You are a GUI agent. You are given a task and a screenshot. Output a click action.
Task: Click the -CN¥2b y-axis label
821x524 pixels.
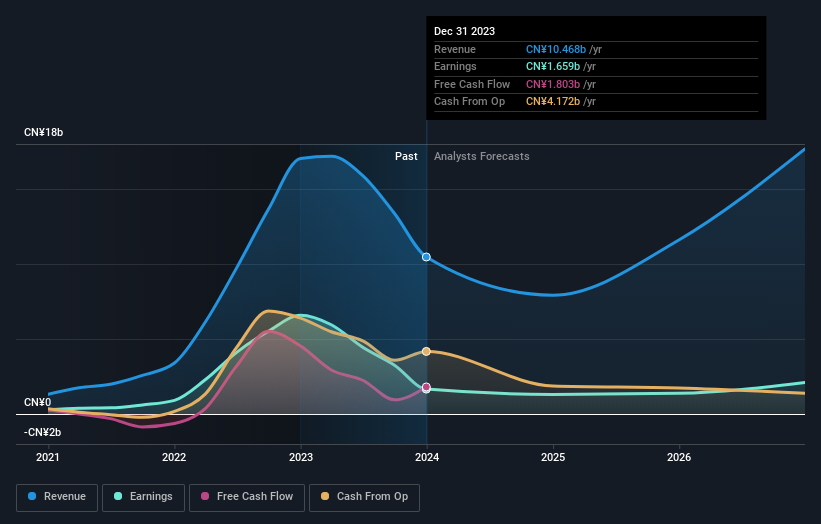coord(42,432)
